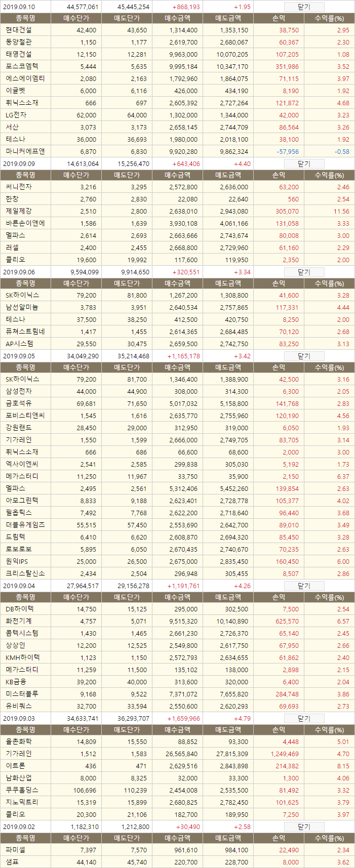Viewport: 355px width, 868px height.
Task: Select 포비스티앤씨 row name
Action: (25, 416)
